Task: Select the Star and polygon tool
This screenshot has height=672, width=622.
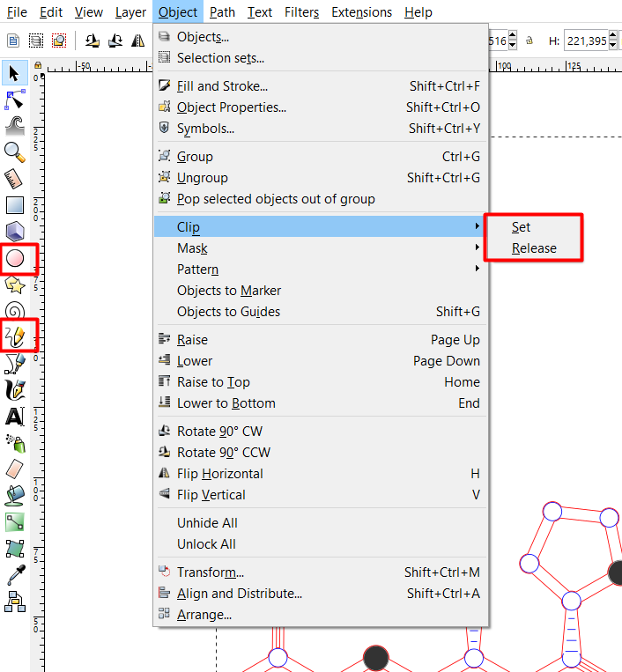Action: 15,285
